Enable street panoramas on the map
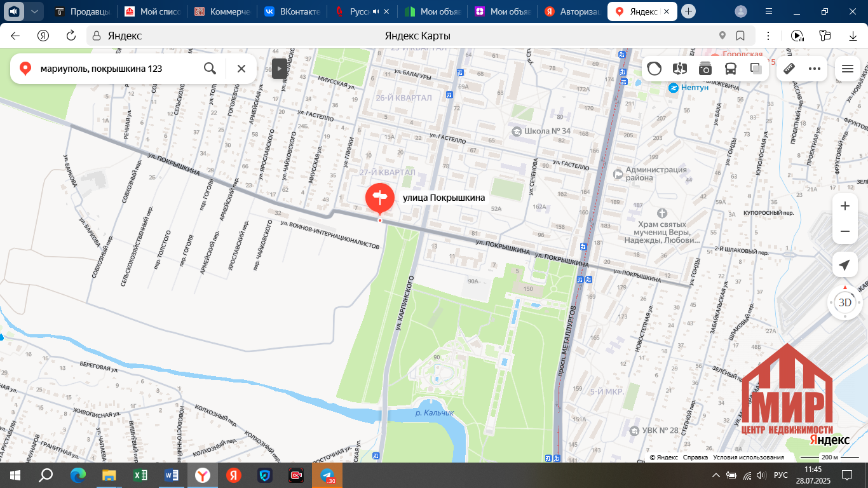Screen dimensions: 868x488 pyautogui.click(x=680, y=69)
